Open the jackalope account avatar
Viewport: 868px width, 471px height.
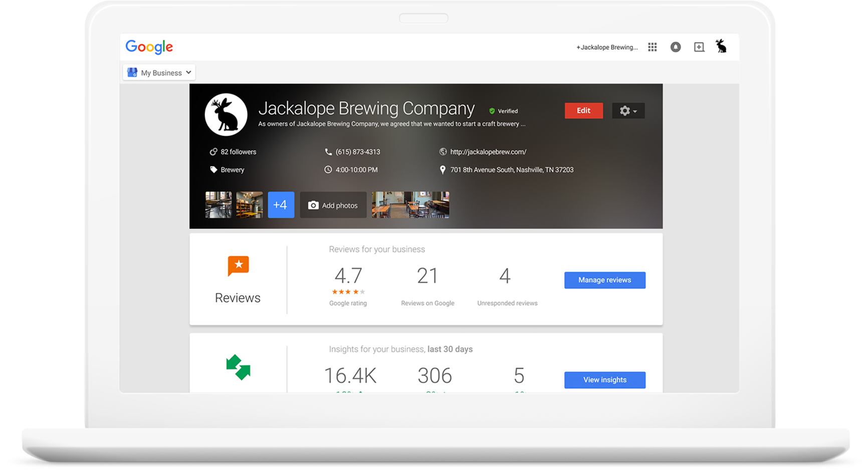[721, 46]
